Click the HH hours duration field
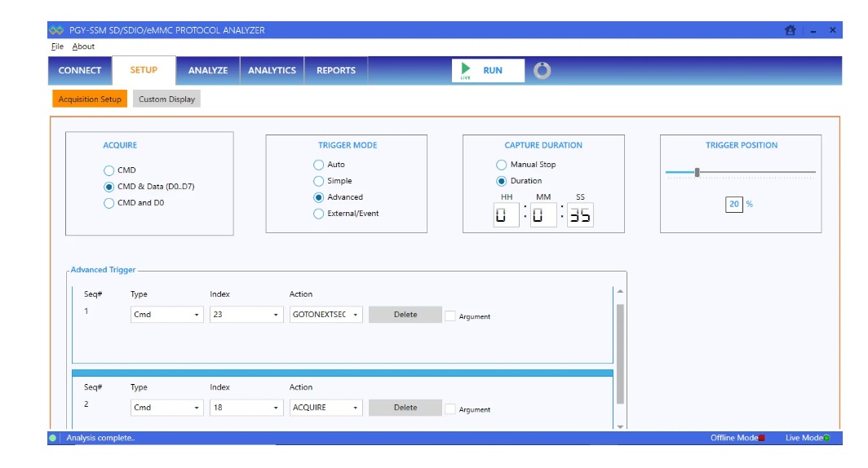 [x=506, y=214]
